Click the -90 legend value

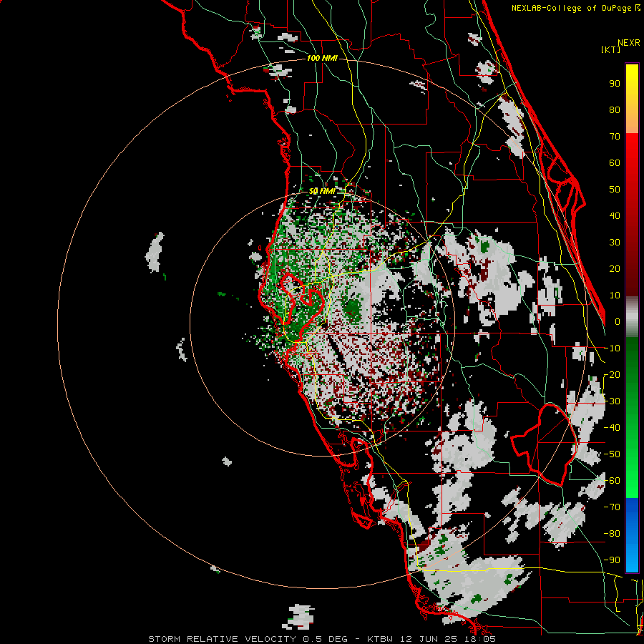pyautogui.click(x=612, y=560)
